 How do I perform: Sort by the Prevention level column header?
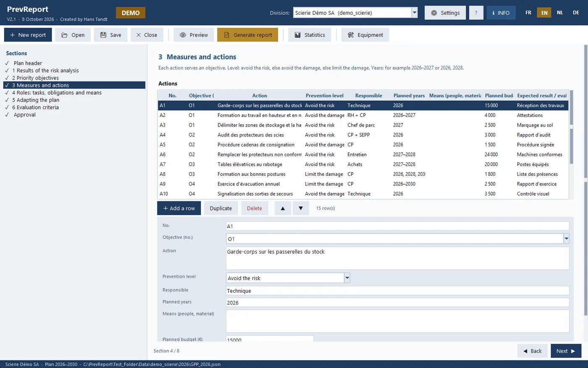[325, 95]
